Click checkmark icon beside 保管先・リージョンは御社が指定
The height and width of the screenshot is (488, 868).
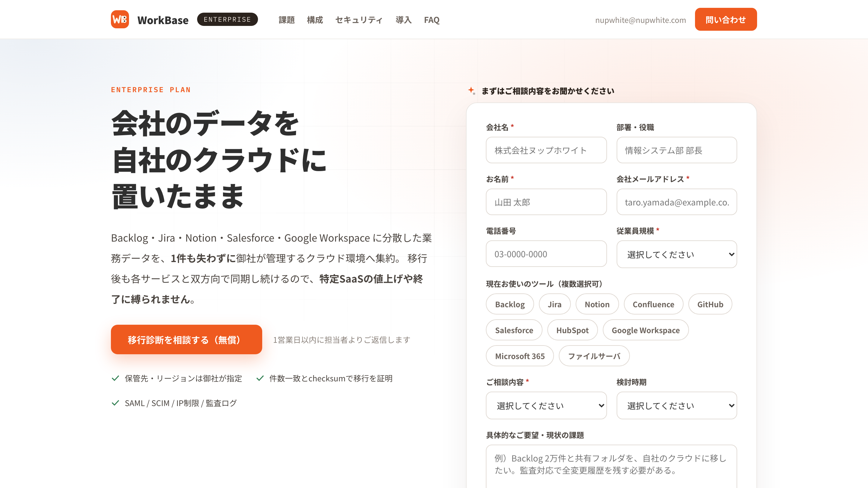pyautogui.click(x=115, y=378)
